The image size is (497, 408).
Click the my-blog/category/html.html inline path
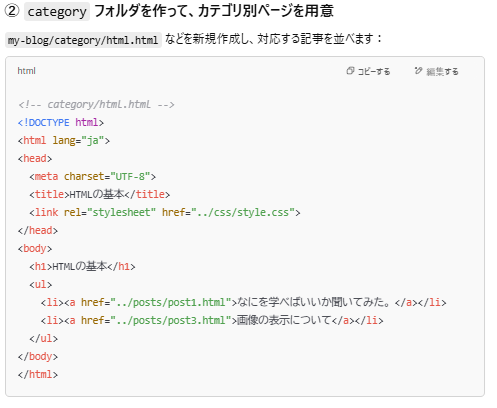click(x=83, y=40)
